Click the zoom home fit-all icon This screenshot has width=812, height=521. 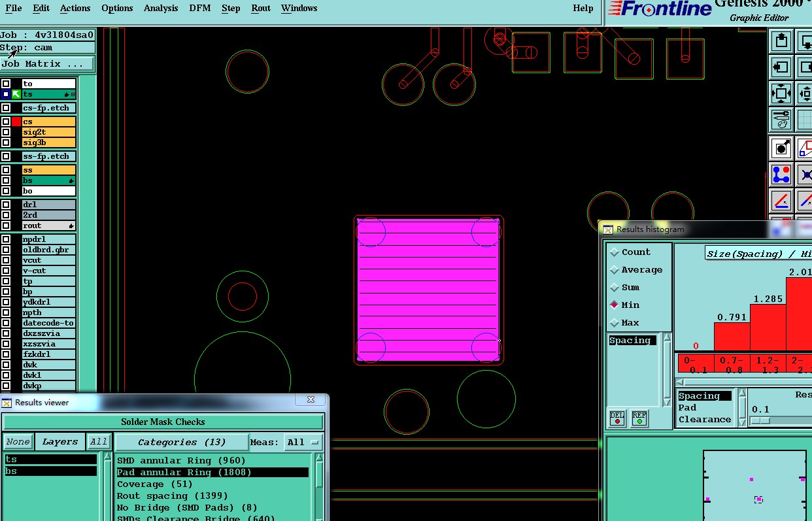(x=781, y=93)
